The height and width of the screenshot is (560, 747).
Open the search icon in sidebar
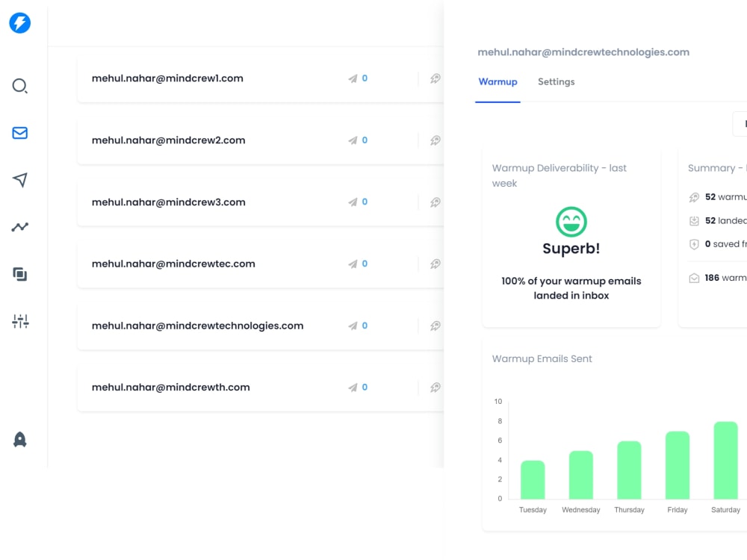coord(19,86)
